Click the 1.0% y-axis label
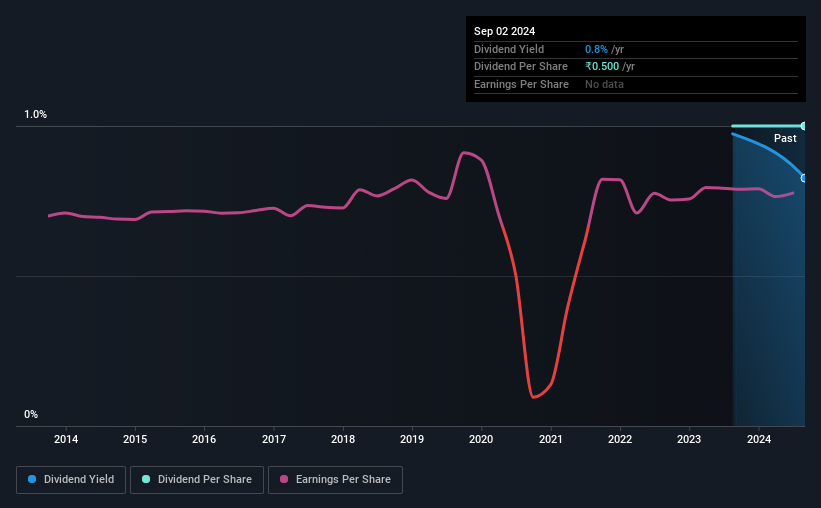The image size is (821, 508). (36, 114)
